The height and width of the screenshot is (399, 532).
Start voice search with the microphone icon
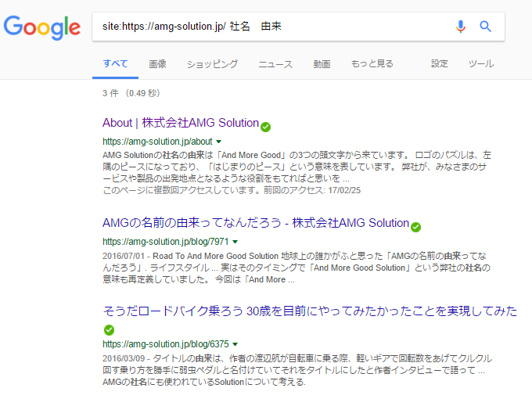460,27
